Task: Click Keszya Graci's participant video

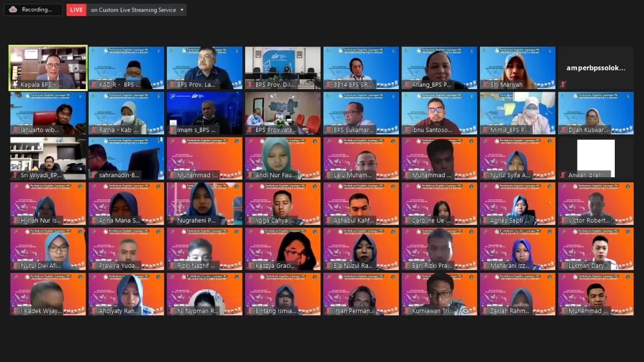Action: point(283,248)
